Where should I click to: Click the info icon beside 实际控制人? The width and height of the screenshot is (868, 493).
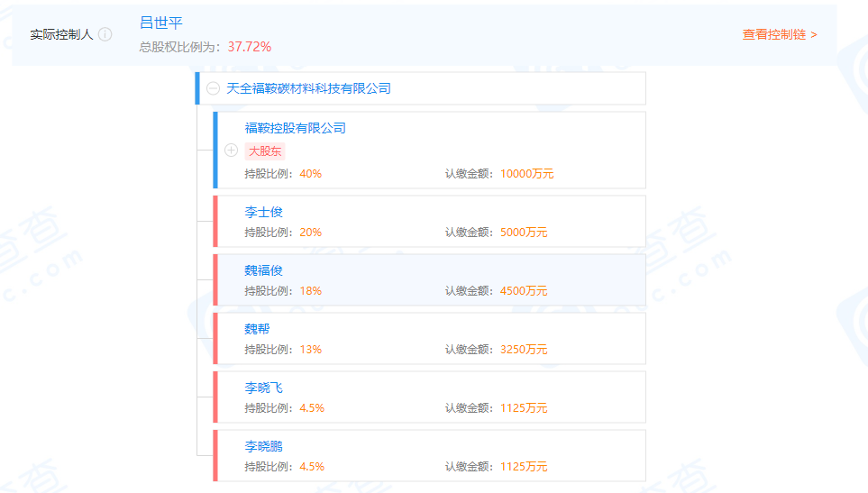(105, 34)
